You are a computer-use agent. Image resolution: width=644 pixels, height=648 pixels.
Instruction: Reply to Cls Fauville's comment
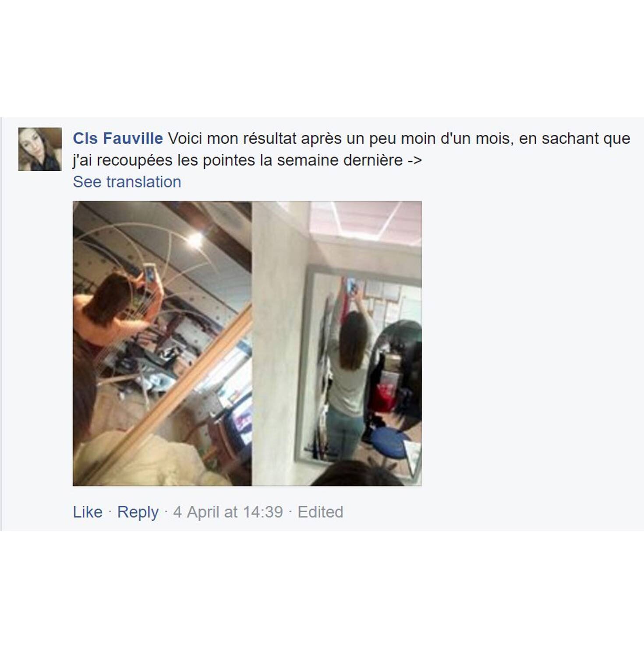138,512
